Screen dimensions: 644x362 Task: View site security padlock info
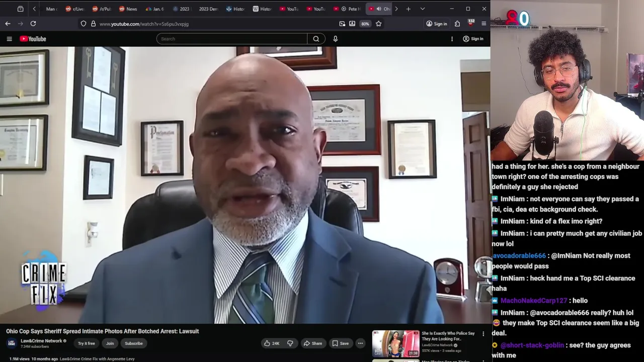[93, 24]
